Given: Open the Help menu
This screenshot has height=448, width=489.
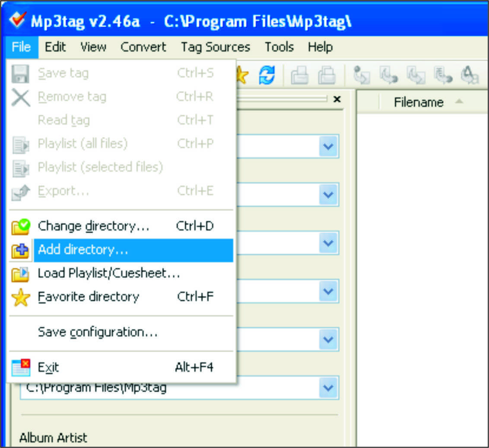Looking at the screenshot, I should [320, 47].
